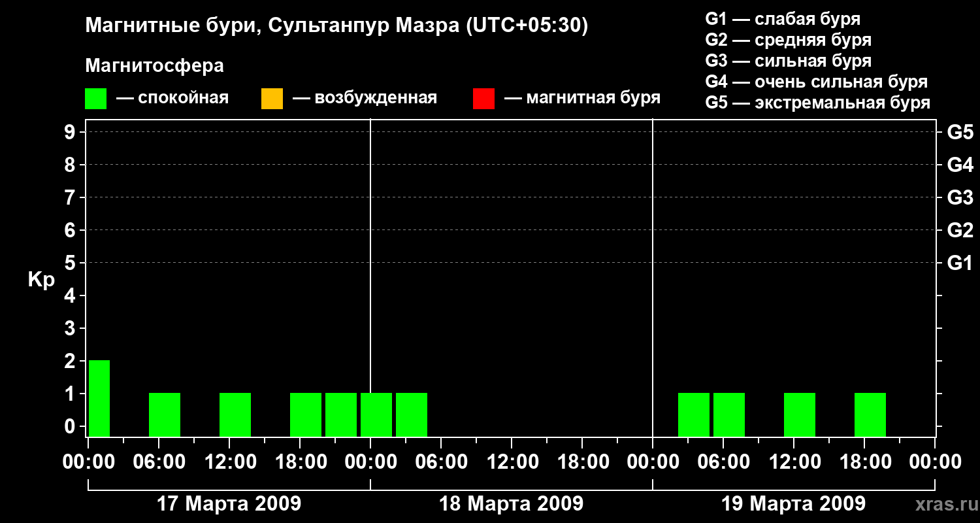
Task: Select the 18:00 bar on 19 Марта
Action: [x=870, y=414]
